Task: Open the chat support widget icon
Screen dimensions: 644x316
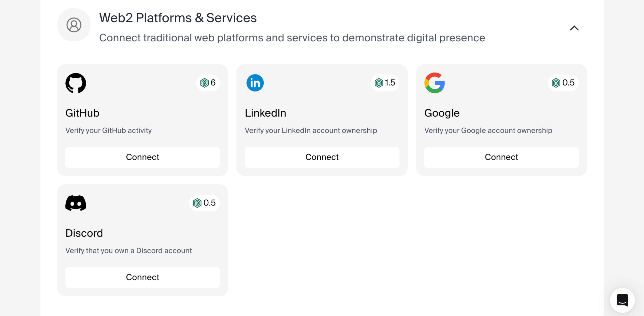Action: pos(622,300)
